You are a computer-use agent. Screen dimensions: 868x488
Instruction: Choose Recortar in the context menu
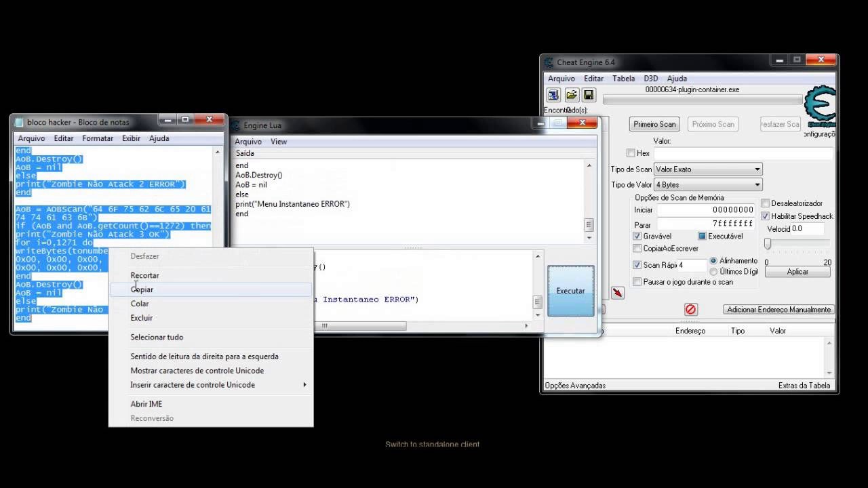[211, 275]
